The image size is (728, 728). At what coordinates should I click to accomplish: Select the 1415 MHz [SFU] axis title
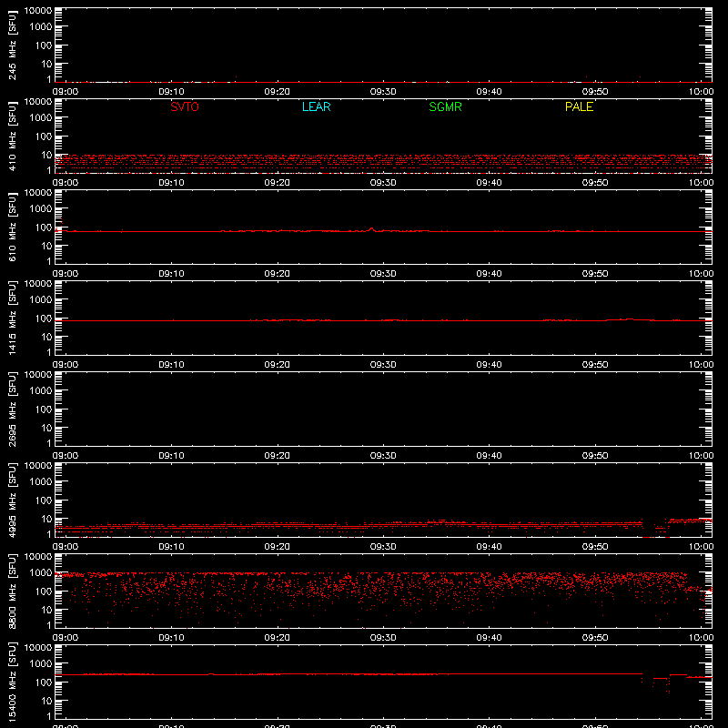click(12, 318)
